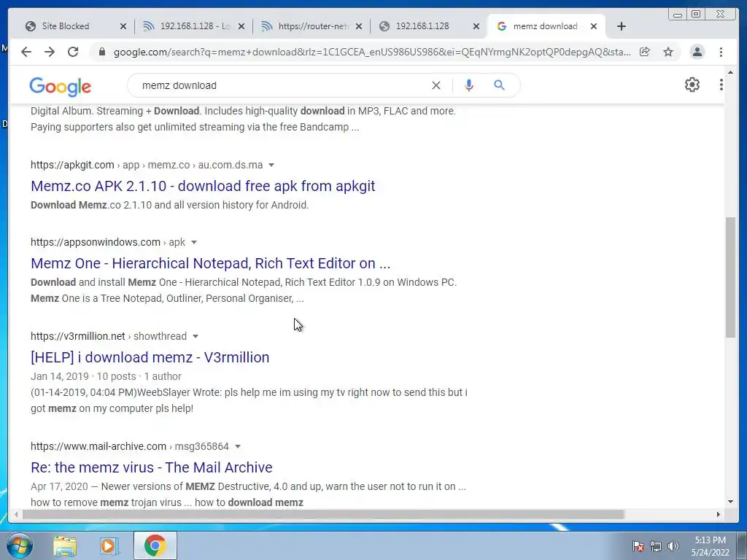Open [HELP] i download memz thread
The width and height of the screenshot is (747, 560).
(150, 357)
